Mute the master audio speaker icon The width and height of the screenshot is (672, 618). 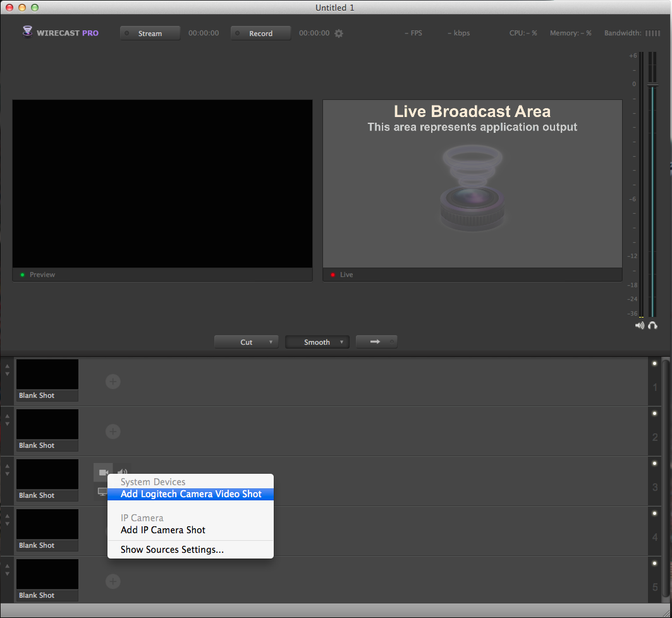[x=639, y=325]
